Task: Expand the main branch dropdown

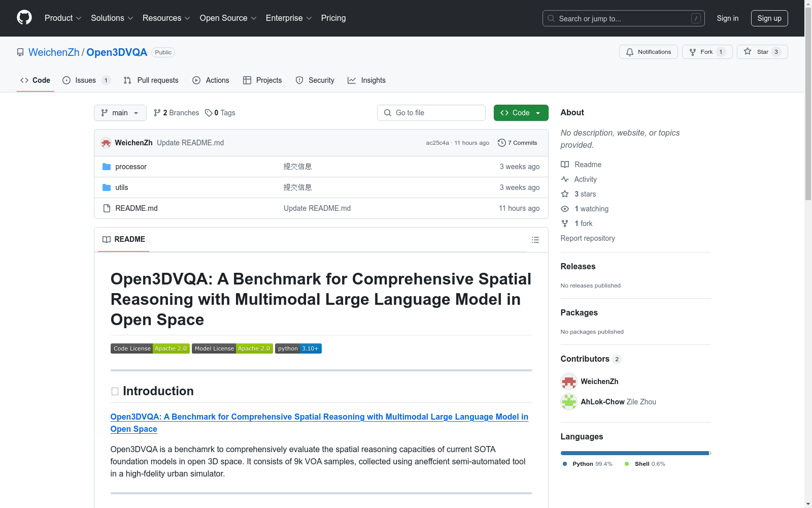Action: tap(120, 113)
